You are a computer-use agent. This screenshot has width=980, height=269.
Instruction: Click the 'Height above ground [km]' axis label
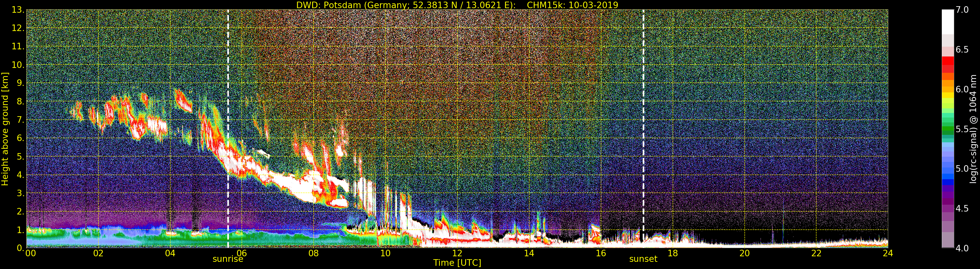point(5,129)
